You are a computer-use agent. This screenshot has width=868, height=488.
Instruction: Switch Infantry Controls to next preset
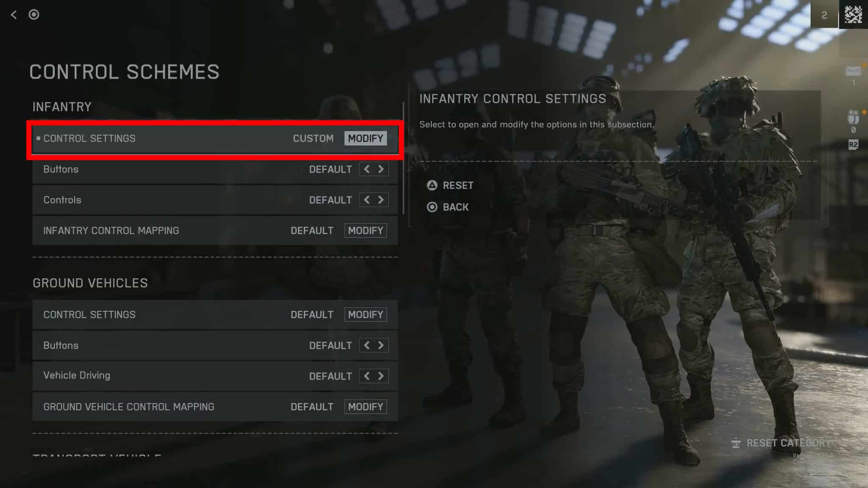(x=381, y=200)
